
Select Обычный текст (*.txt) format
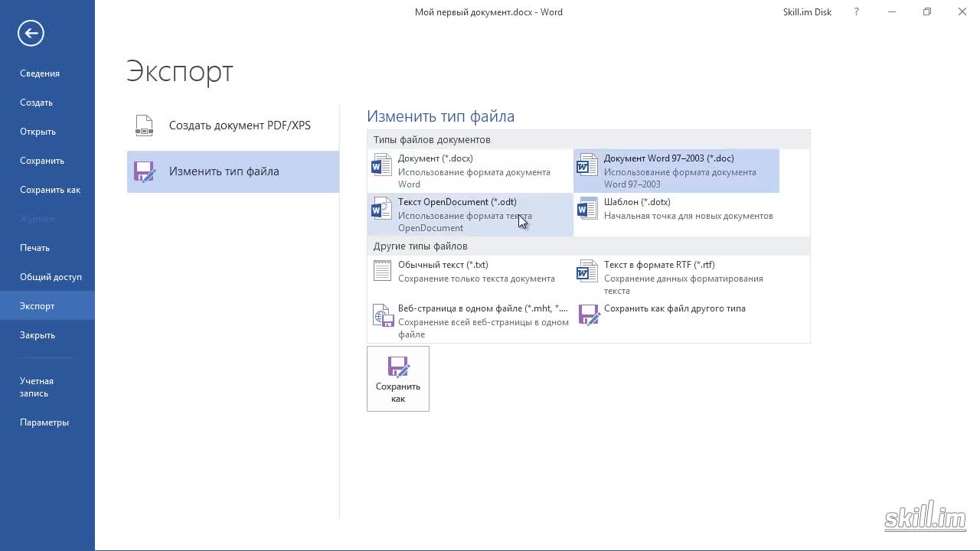tap(470, 277)
